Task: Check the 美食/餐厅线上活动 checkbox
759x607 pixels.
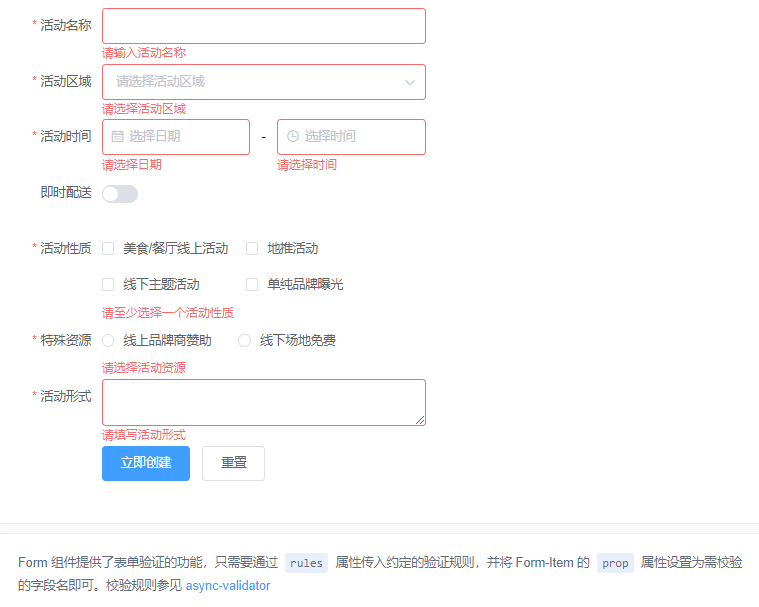Action: click(x=108, y=249)
